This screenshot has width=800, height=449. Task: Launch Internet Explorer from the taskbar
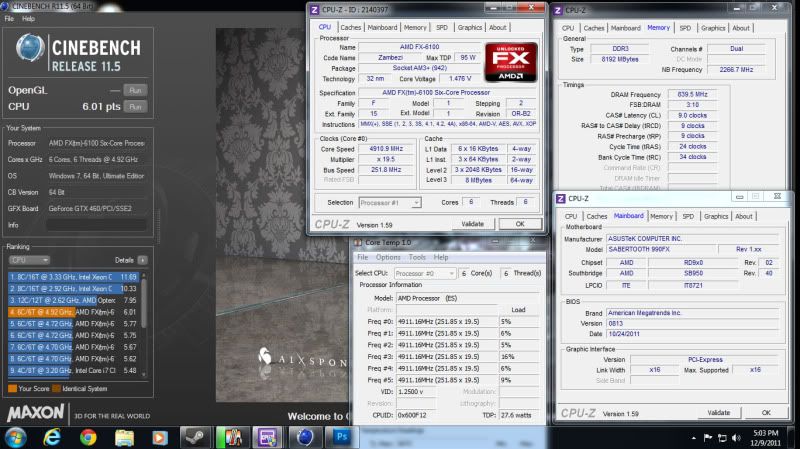pyautogui.click(x=52, y=438)
